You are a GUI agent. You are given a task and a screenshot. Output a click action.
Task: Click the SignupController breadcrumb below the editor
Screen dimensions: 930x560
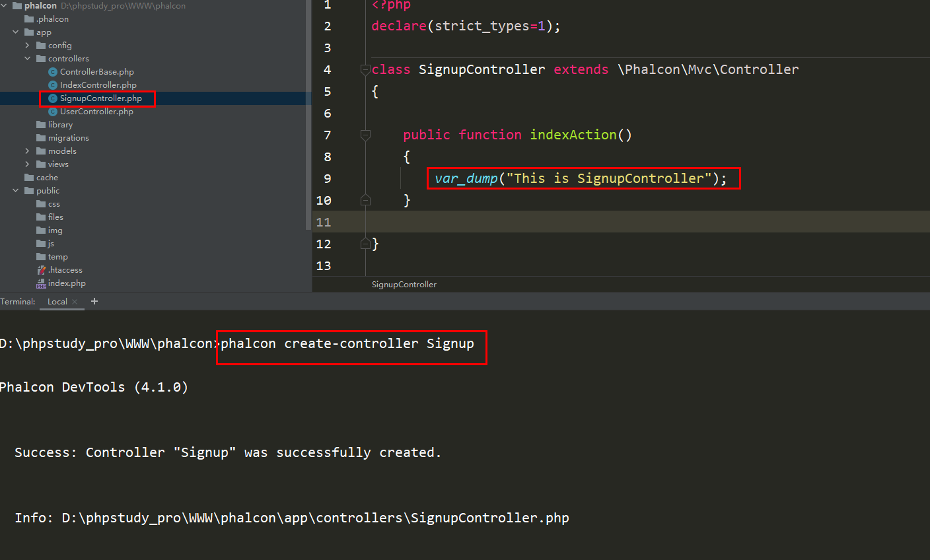point(404,285)
